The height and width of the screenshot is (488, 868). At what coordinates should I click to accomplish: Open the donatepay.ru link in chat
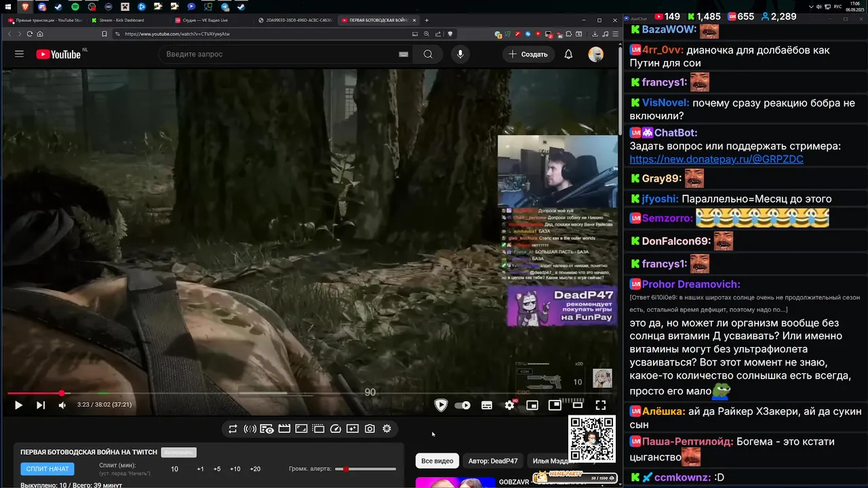pos(716,159)
